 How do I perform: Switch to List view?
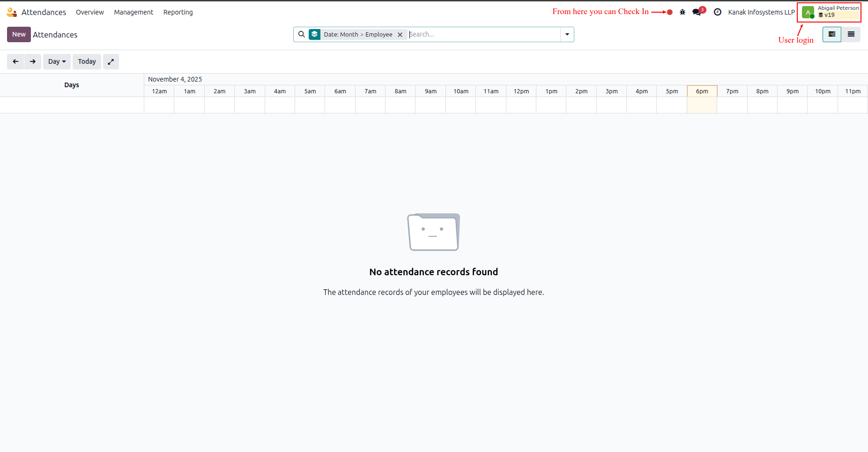coord(851,34)
